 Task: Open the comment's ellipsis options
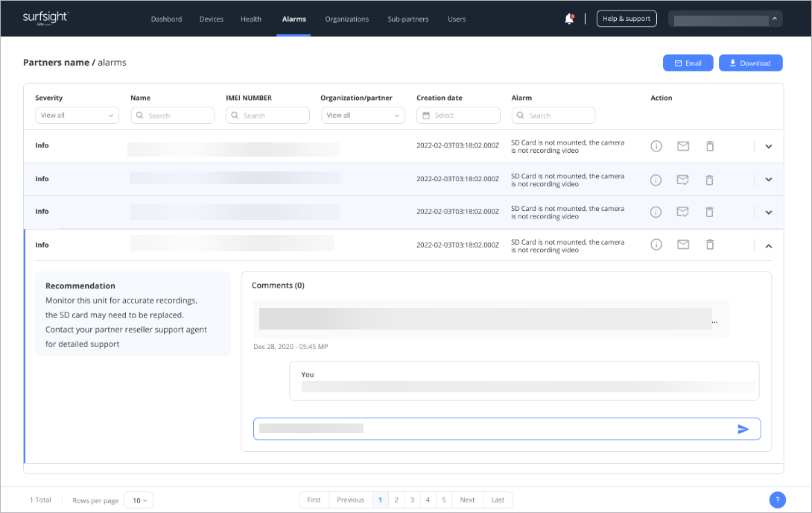pyautogui.click(x=714, y=322)
